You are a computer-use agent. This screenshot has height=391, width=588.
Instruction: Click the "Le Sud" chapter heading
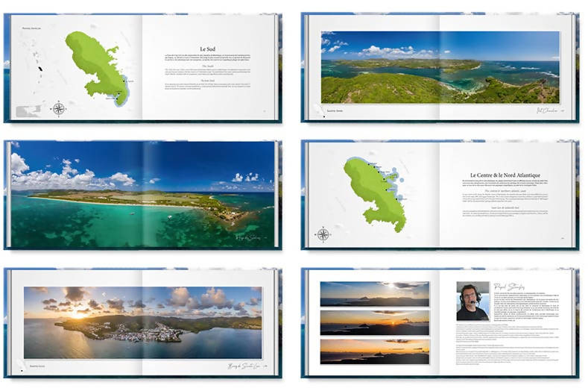pos(208,49)
